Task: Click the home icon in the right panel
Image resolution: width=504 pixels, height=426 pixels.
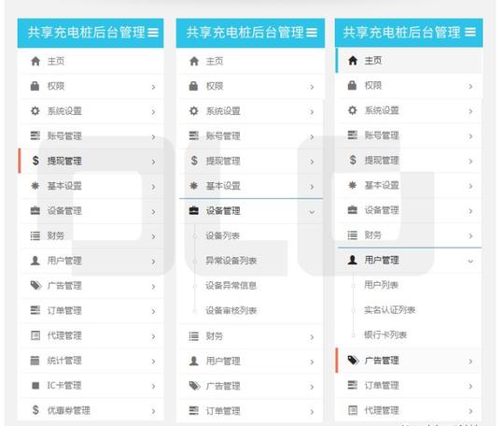Action: coord(353,61)
